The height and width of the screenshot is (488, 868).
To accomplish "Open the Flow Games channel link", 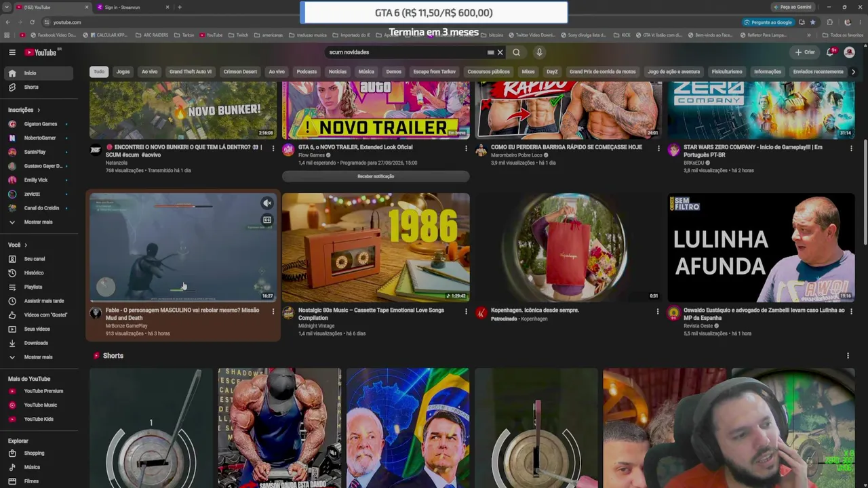I will (x=312, y=155).
